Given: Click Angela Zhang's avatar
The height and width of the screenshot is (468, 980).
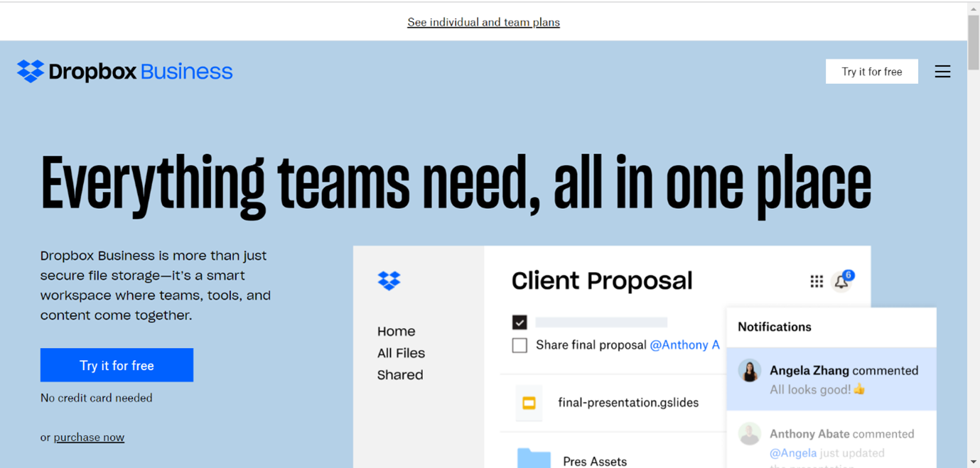Looking at the screenshot, I should (x=749, y=371).
